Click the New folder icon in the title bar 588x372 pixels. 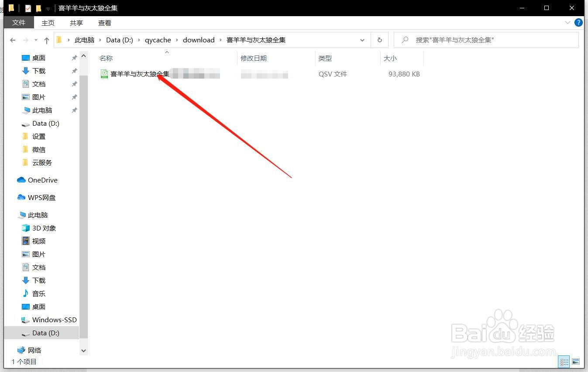(38, 8)
